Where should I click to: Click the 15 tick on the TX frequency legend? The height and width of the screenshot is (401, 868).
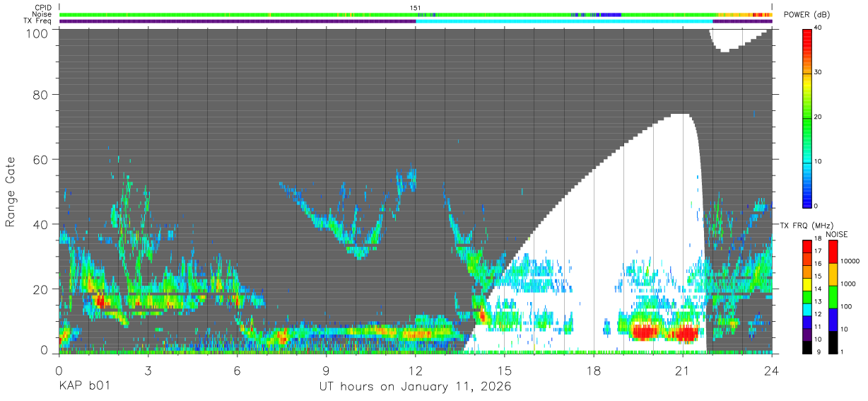(x=816, y=277)
